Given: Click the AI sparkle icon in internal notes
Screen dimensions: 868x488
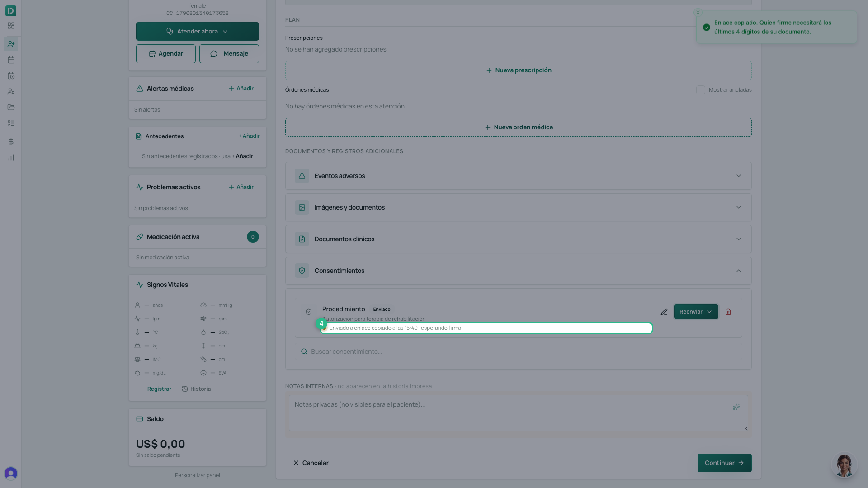Looking at the screenshot, I should pyautogui.click(x=736, y=407).
